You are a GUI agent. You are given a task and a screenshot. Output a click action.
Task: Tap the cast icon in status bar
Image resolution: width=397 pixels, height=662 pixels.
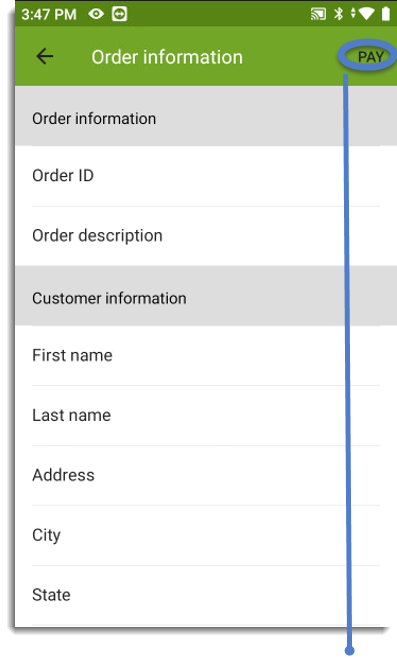coord(318,14)
